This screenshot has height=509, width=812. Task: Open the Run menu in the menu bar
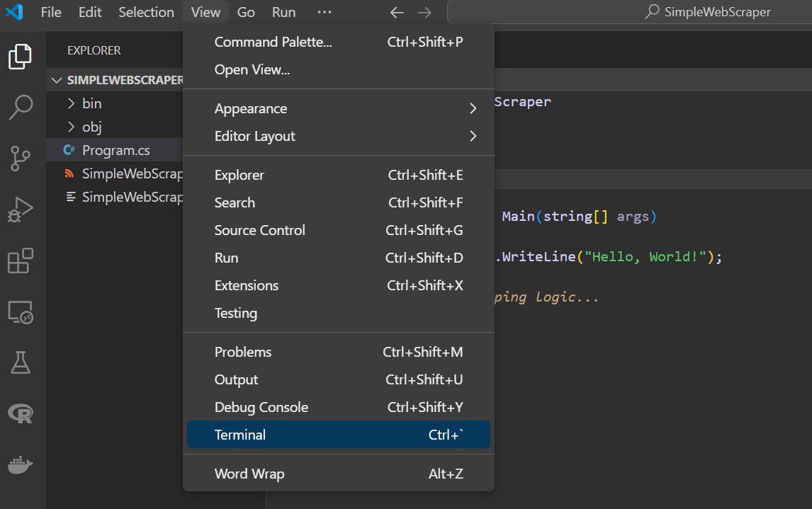tap(284, 12)
